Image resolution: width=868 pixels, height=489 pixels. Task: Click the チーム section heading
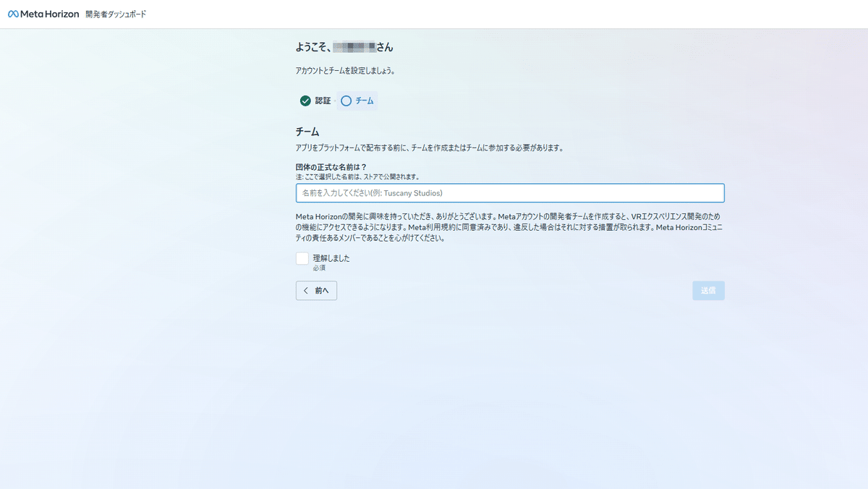coord(307,132)
